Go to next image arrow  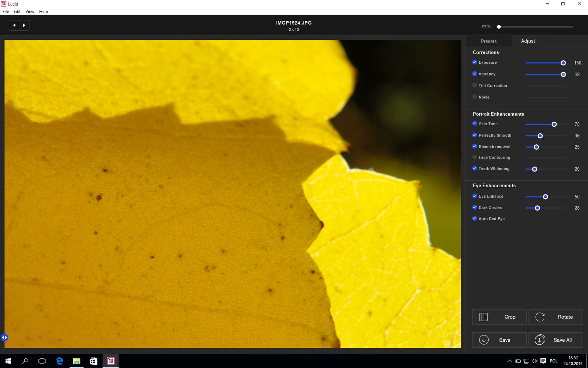[x=24, y=25]
